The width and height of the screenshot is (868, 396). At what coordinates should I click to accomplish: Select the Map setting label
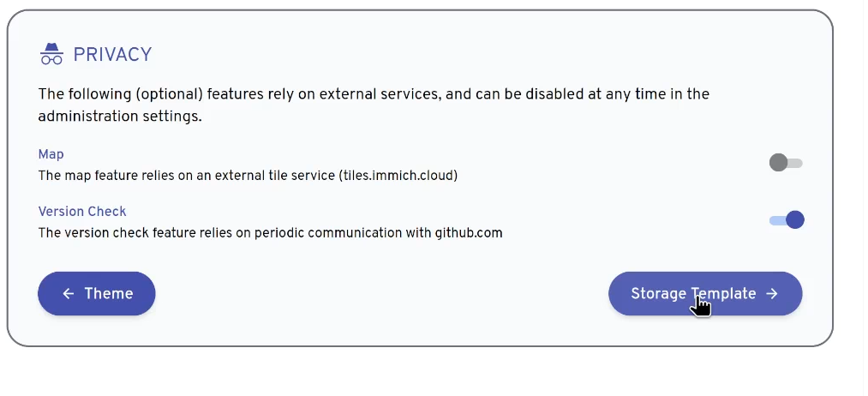pyautogui.click(x=51, y=154)
